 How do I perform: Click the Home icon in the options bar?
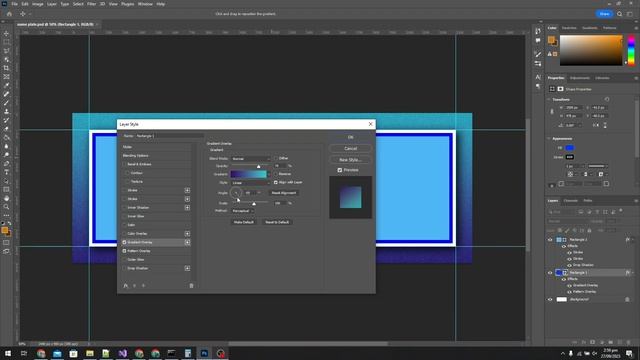coord(9,14)
